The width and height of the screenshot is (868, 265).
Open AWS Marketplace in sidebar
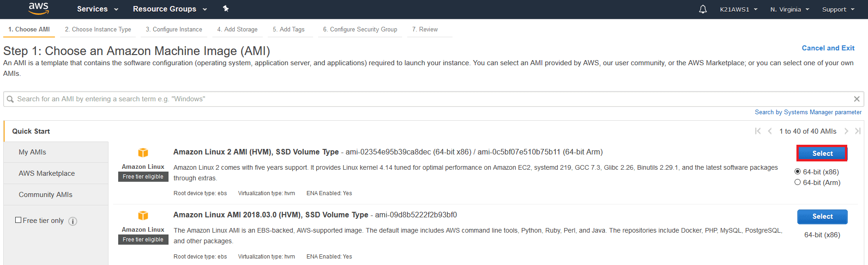point(56,173)
